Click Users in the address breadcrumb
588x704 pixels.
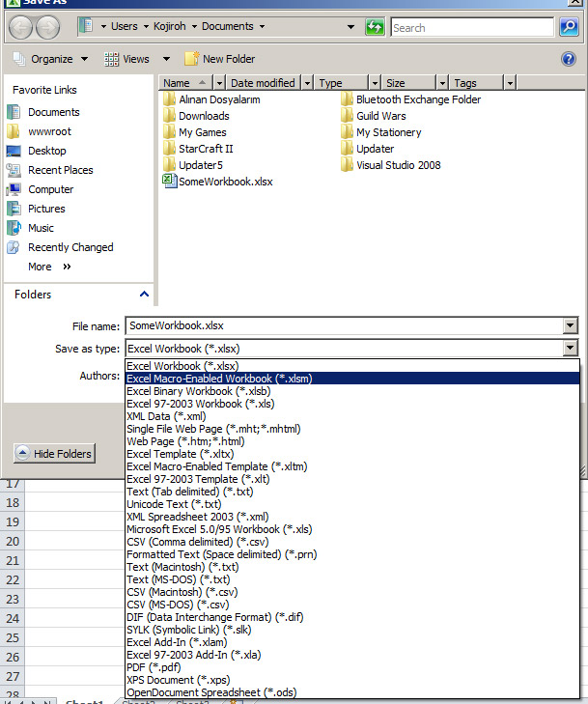125,26
